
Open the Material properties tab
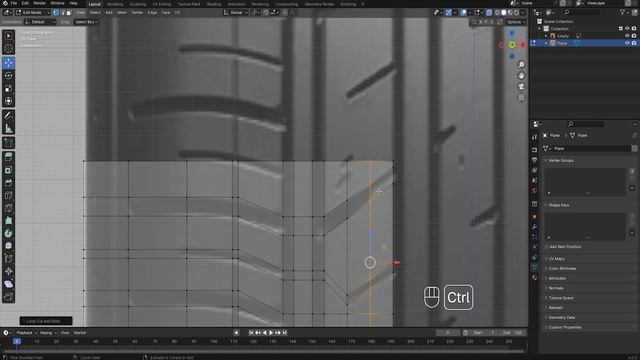tap(535, 278)
